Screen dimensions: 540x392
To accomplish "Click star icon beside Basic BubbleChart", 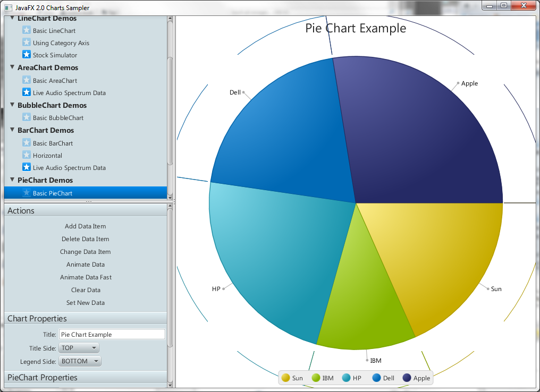I will coord(27,117).
